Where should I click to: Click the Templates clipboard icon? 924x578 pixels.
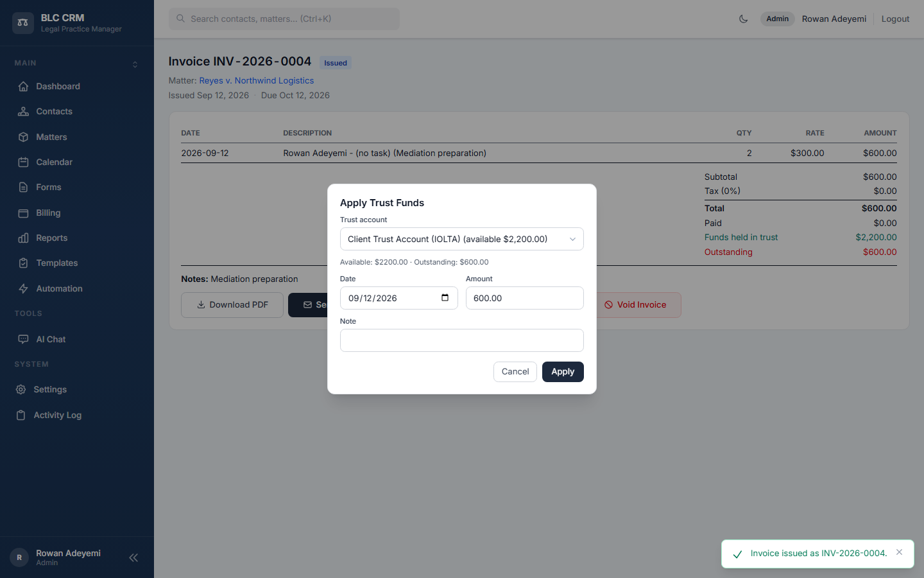tap(24, 263)
